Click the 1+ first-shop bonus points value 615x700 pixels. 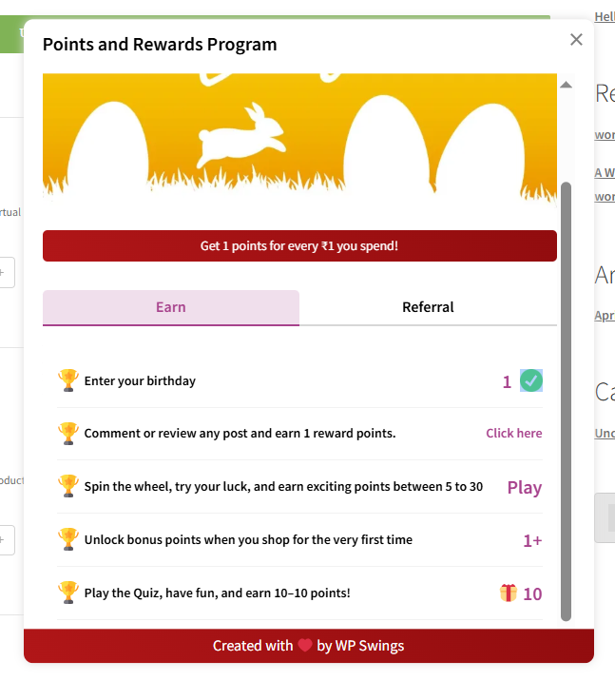532,540
